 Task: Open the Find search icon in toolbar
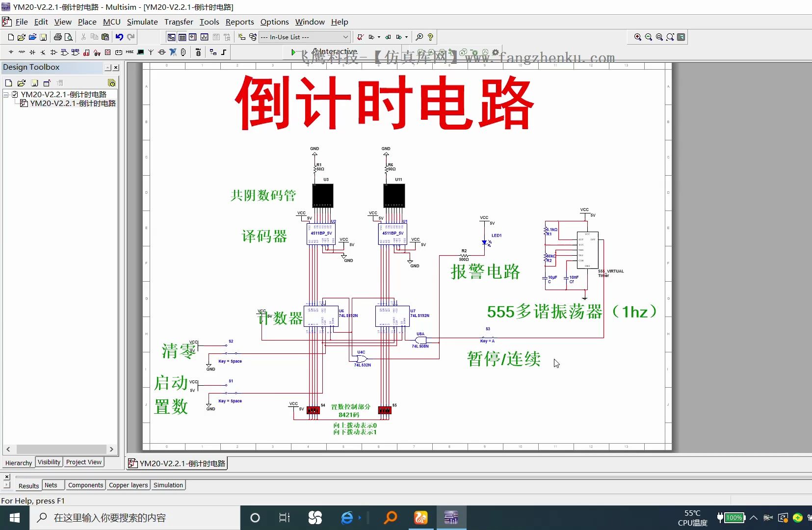(x=419, y=37)
